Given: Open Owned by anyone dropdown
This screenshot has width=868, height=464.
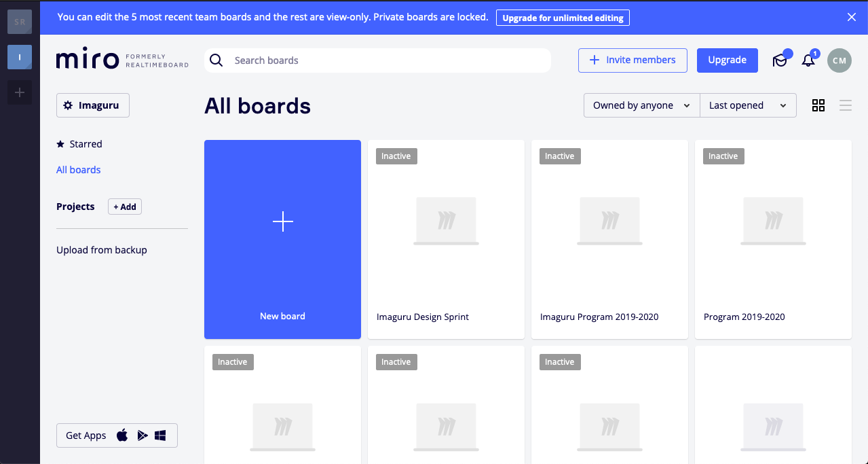Looking at the screenshot, I should point(641,105).
